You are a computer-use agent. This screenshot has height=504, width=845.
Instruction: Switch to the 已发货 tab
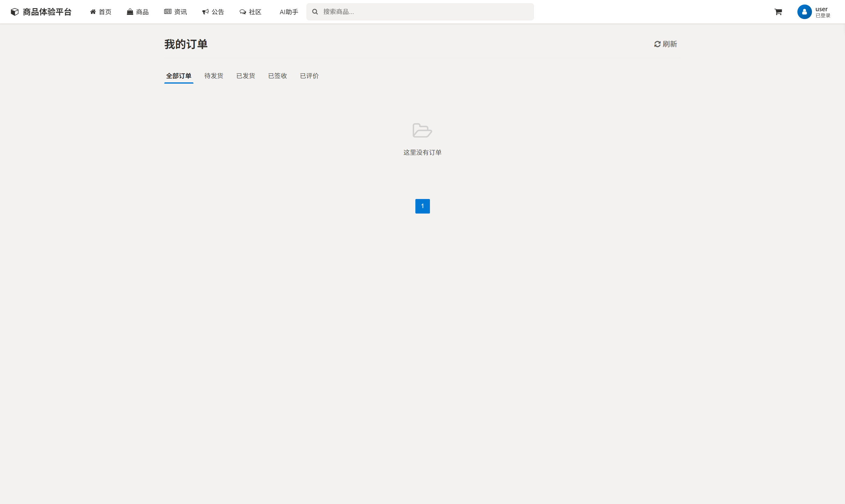pos(245,76)
